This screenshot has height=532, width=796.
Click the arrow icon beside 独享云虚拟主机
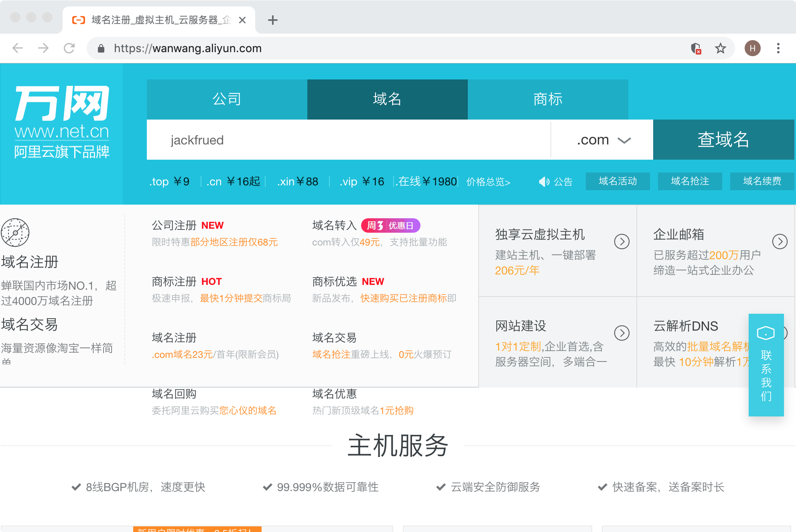[621, 242]
